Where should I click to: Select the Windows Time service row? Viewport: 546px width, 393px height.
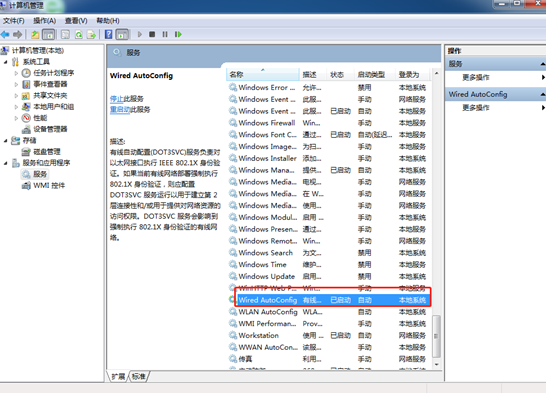pyautogui.click(x=329, y=265)
